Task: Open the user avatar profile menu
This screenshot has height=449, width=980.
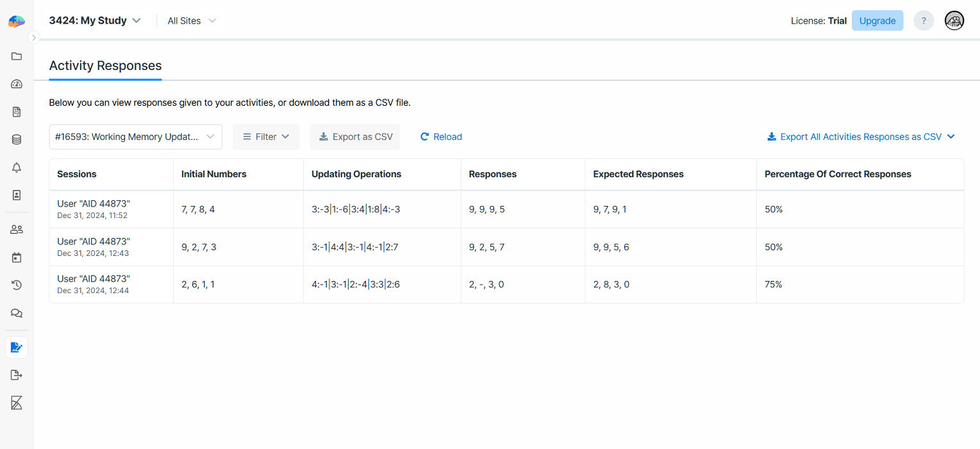Action: [x=954, y=21]
